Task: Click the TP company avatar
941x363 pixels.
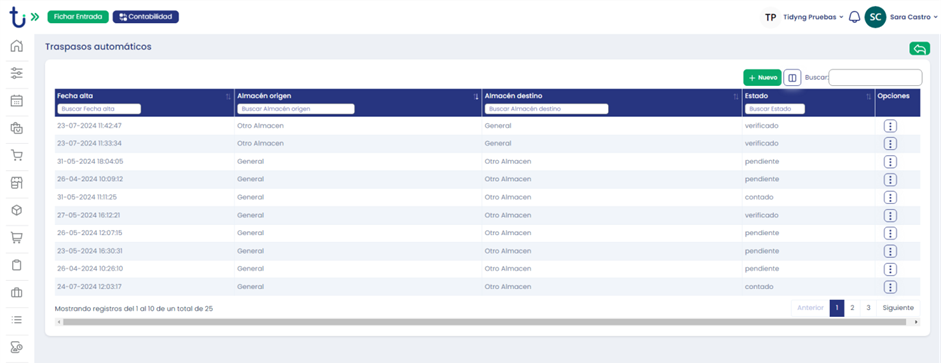Action: click(771, 17)
